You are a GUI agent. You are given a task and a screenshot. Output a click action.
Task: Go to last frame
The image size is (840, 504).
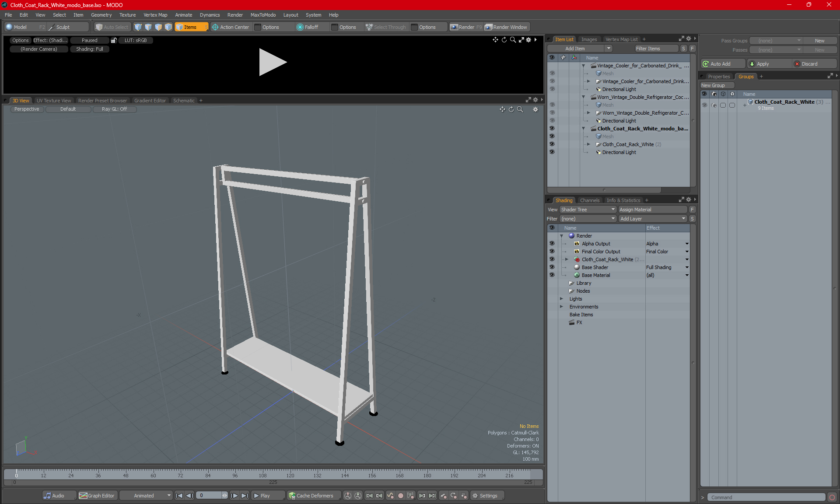point(245,496)
